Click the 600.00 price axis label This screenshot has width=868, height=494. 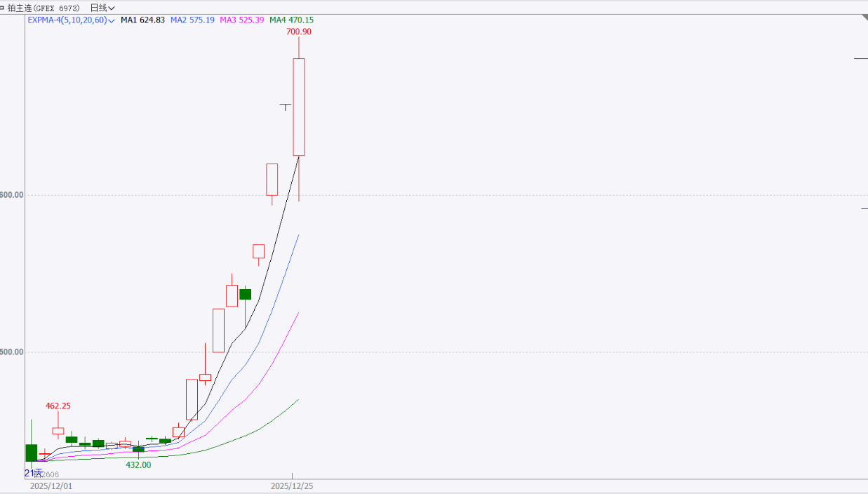[12, 195]
